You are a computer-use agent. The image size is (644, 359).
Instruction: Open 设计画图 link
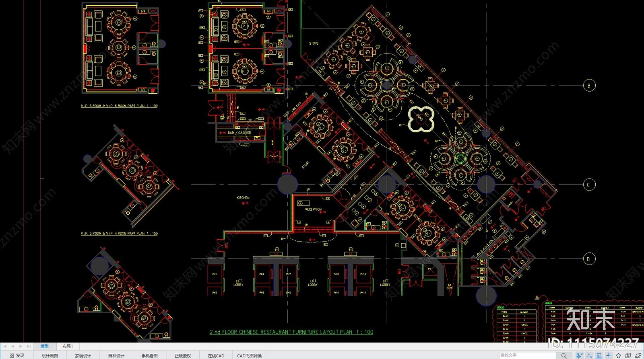pyautogui.click(x=50, y=356)
